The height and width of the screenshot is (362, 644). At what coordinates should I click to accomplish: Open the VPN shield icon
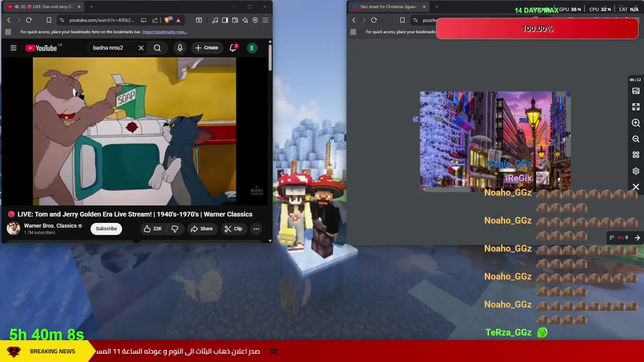point(255,20)
